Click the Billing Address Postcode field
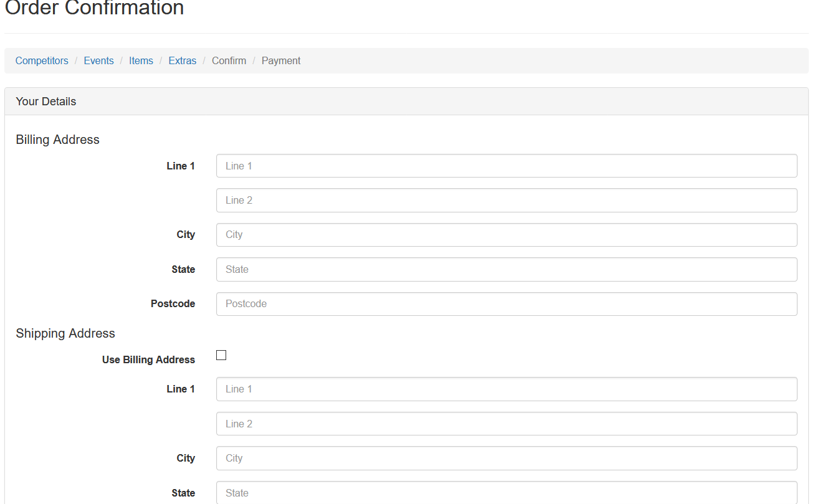 (x=507, y=304)
